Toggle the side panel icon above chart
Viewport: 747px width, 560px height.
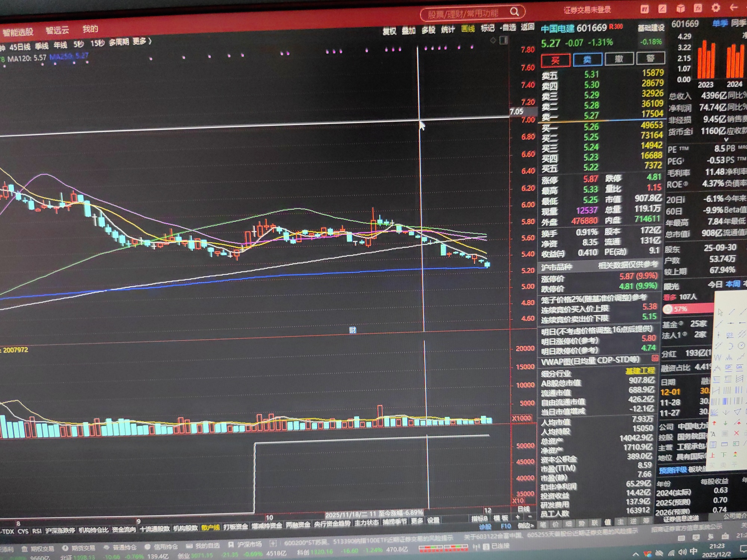click(503, 40)
